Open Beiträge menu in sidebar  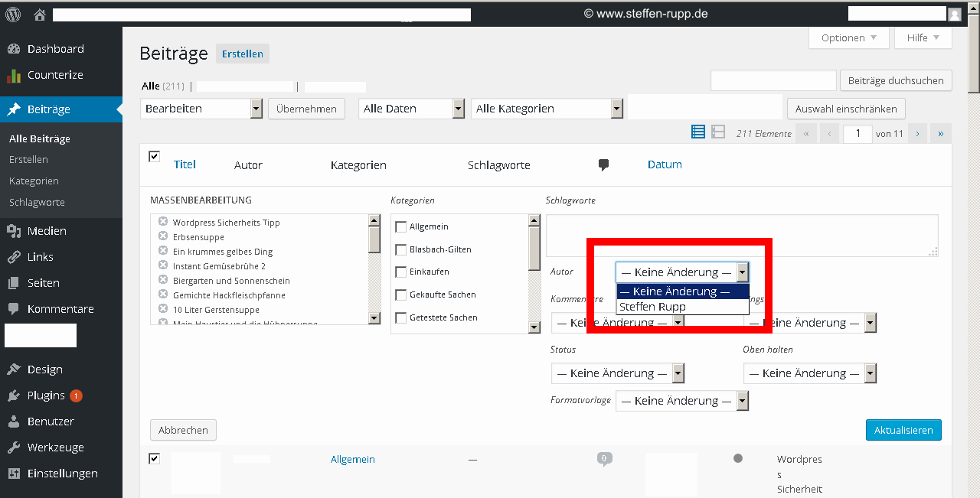tap(61, 109)
